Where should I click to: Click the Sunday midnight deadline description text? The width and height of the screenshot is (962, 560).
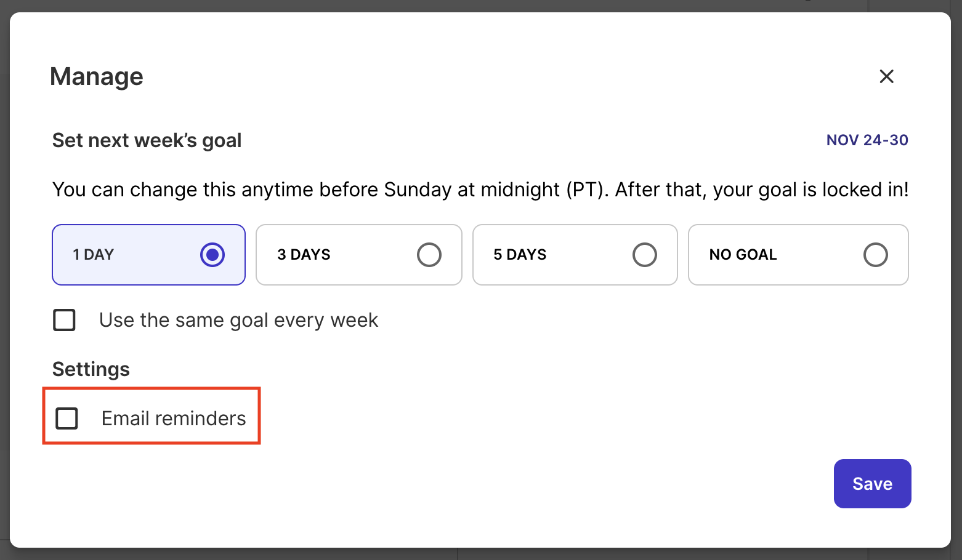480,190
